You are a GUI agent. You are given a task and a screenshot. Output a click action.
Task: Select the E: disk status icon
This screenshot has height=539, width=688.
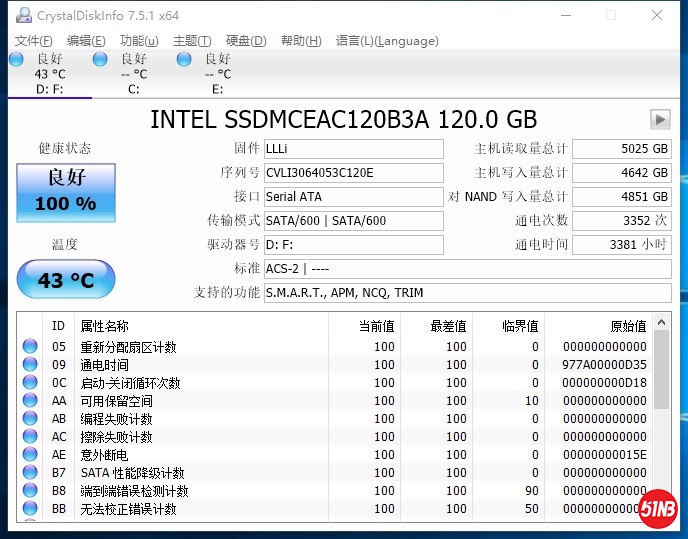click(x=184, y=60)
